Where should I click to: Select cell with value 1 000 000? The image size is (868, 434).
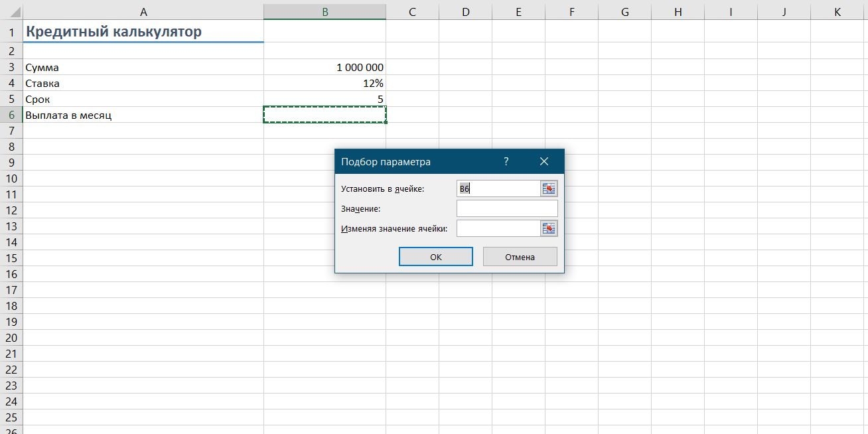coord(325,67)
